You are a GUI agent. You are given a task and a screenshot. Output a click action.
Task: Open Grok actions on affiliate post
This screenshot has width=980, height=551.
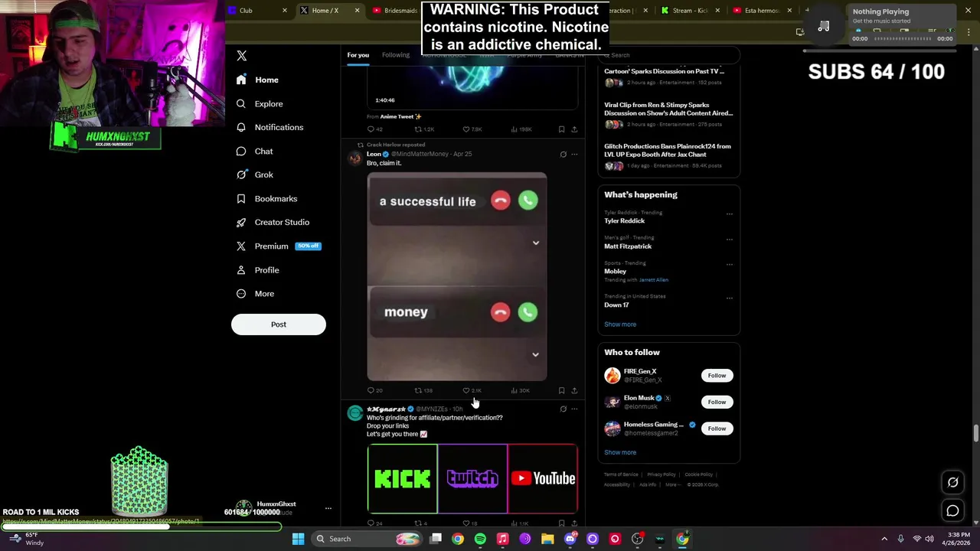click(x=563, y=409)
